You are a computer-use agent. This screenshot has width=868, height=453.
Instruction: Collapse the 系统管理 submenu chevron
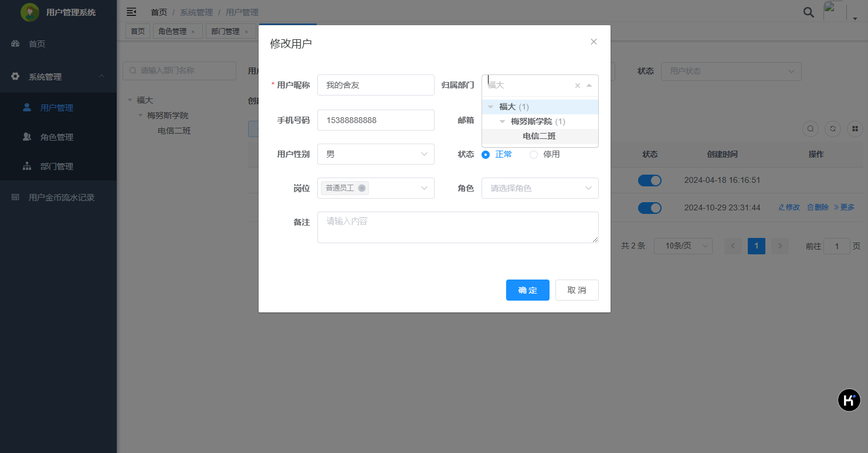[101, 77]
